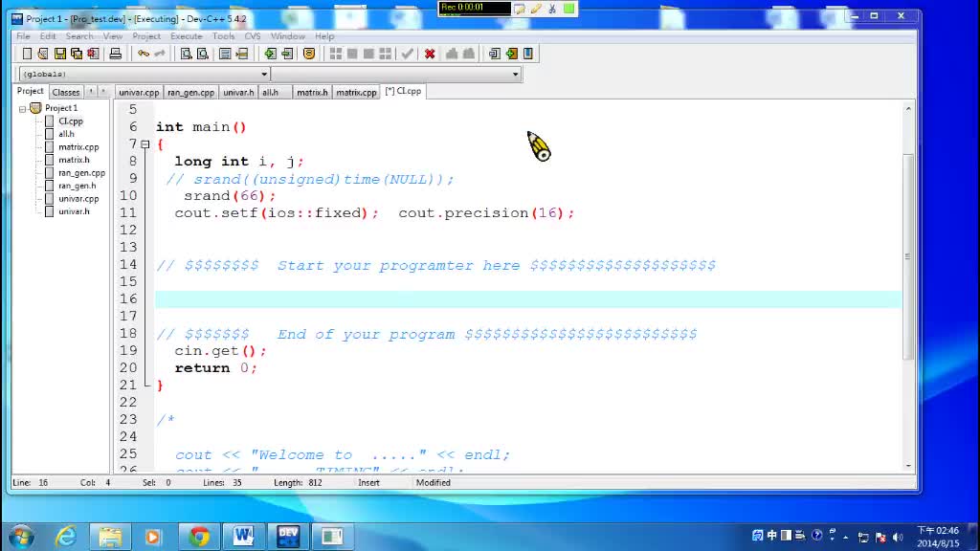Switch to the Classes panel tab
Viewport: 980px width, 551px height.
point(66,92)
